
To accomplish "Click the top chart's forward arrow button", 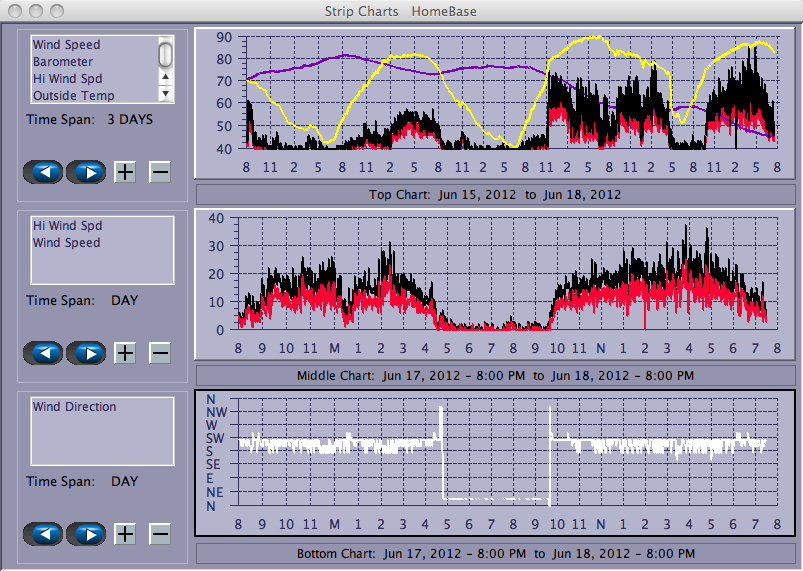I will click(x=87, y=172).
